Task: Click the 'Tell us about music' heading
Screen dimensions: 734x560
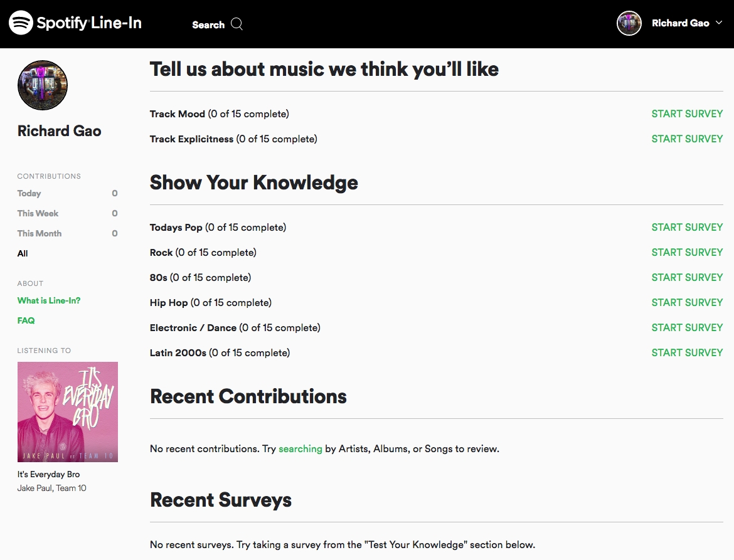Action: [x=324, y=69]
